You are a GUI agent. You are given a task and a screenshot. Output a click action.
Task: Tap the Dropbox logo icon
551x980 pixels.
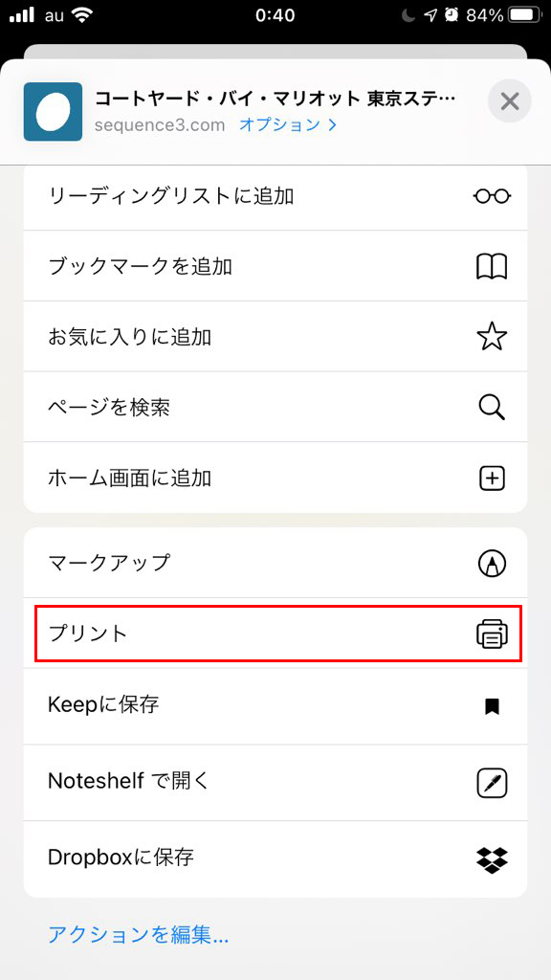(x=492, y=859)
